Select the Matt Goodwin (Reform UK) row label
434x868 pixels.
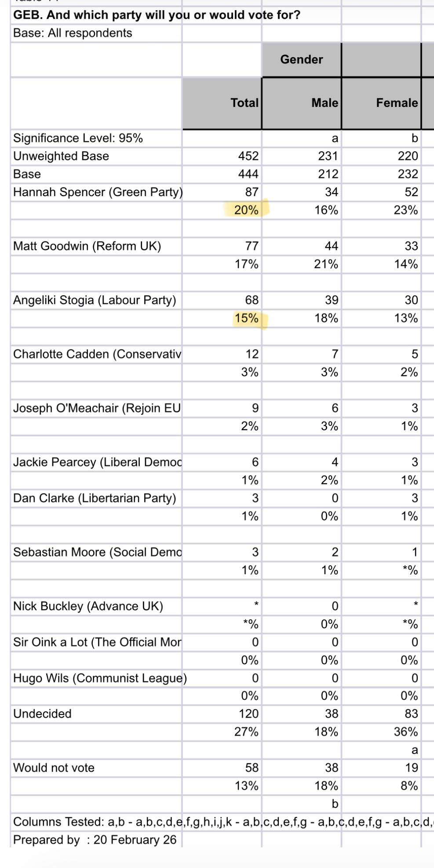point(87,246)
